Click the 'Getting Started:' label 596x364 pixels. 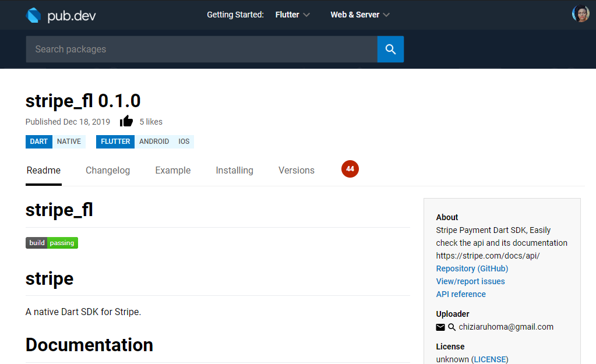pos(235,15)
